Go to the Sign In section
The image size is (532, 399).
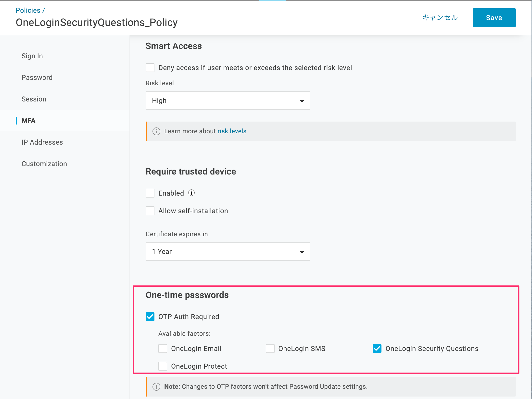click(32, 56)
